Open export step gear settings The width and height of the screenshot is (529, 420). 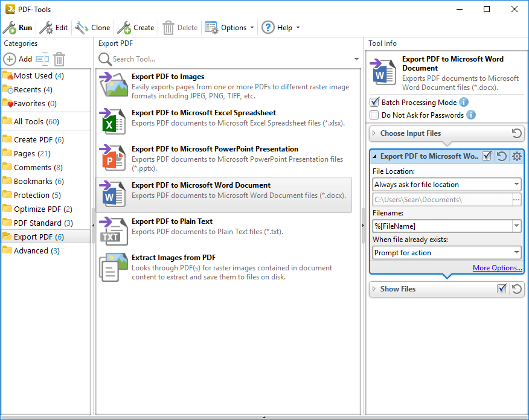[x=516, y=156]
